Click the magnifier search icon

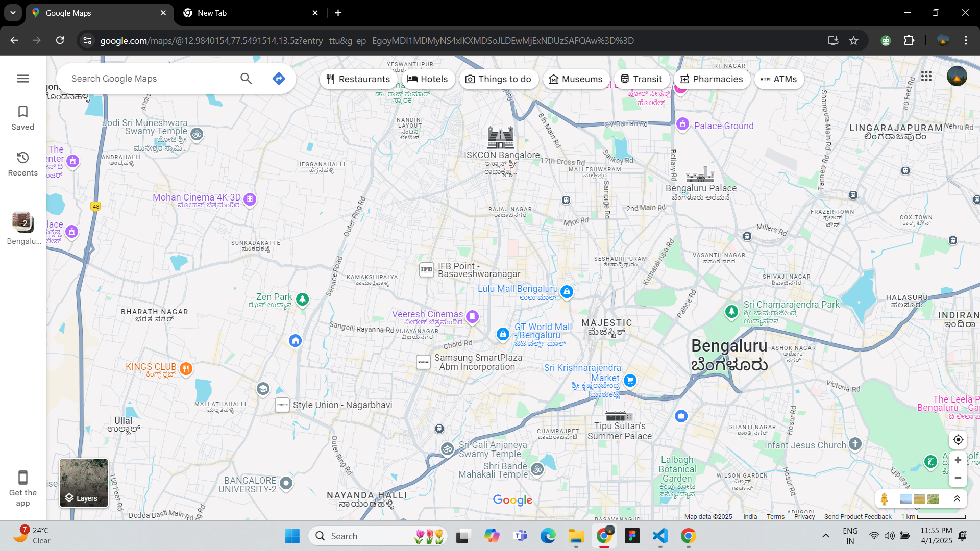click(x=246, y=79)
